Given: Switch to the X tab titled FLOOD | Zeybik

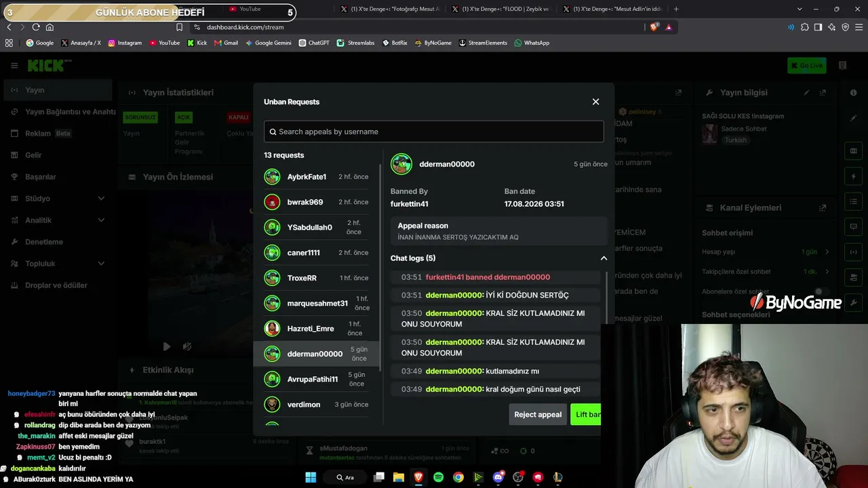Looking at the screenshot, I should pos(502,9).
